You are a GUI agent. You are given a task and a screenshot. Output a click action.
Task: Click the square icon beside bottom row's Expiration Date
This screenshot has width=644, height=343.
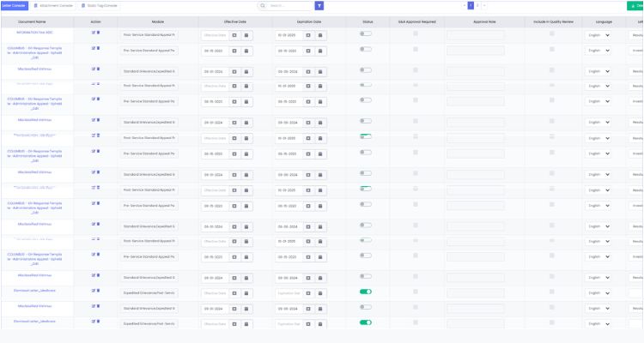click(x=308, y=324)
